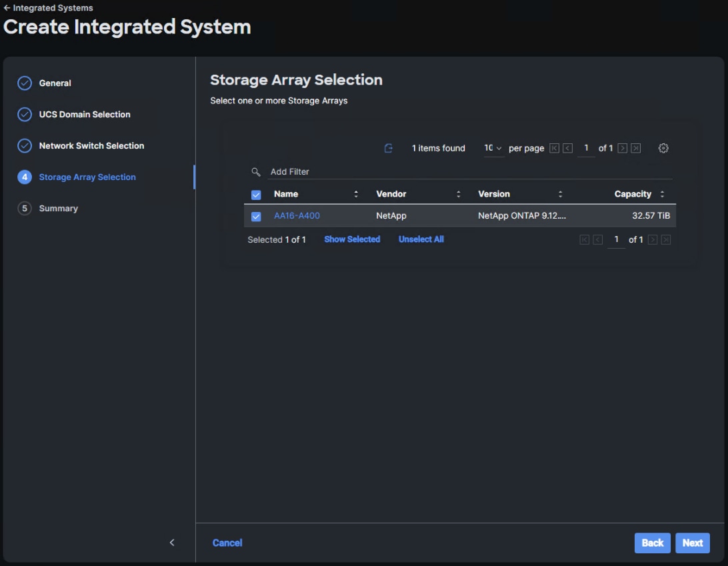Go to first page in top pagination
Screen dimensions: 728x566
(554, 148)
